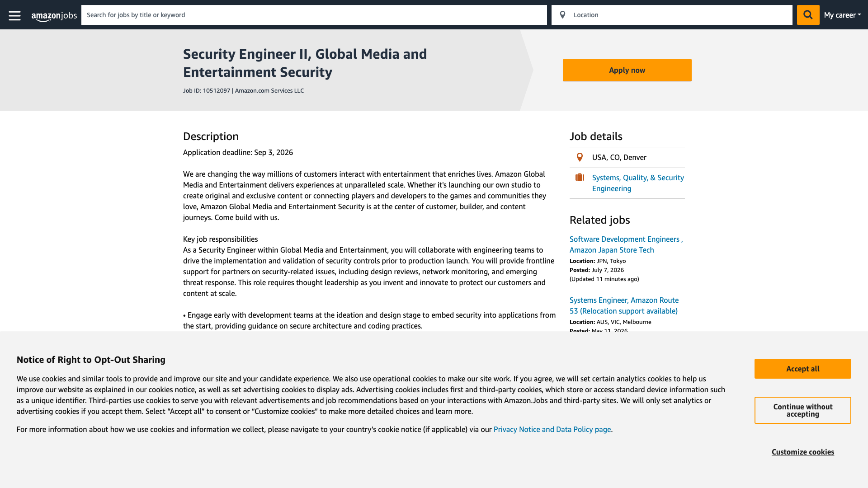Focus the job title or keyword search field

[314, 15]
